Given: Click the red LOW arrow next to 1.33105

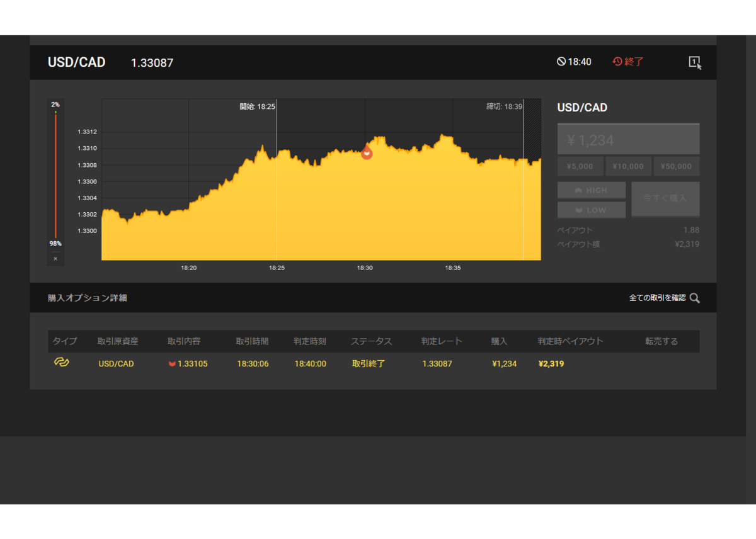Looking at the screenshot, I should tap(172, 364).
